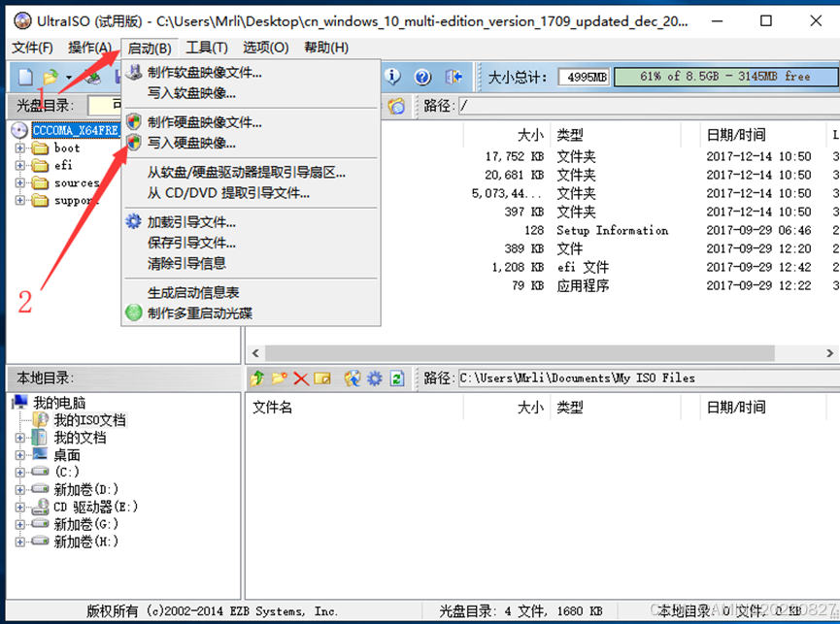This screenshot has width=840, height=624.
Task: Select 我的ISO文档 in local tree
Action: (89, 420)
